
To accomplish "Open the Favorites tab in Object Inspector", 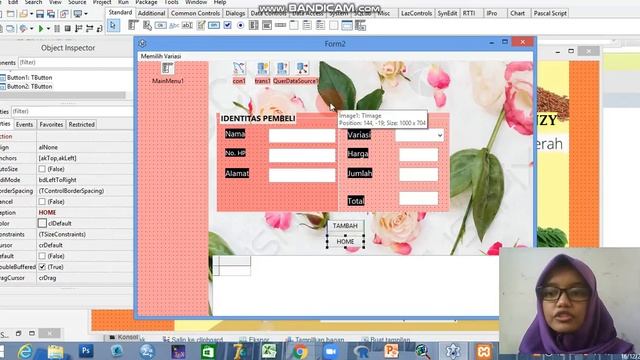I will (51, 124).
